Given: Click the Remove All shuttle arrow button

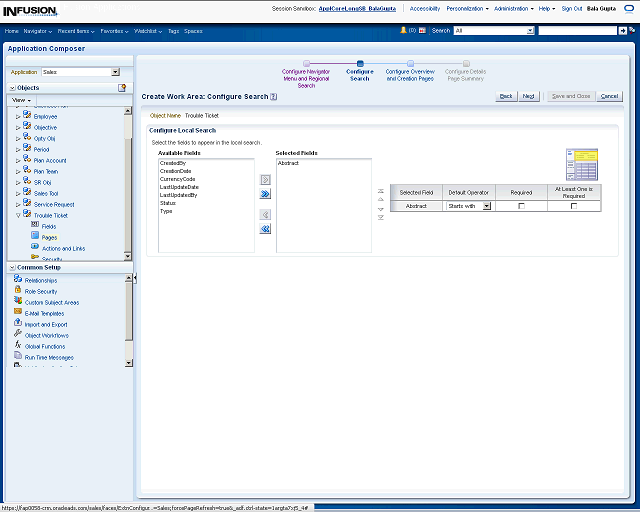Looking at the screenshot, I should pyautogui.click(x=265, y=229).
